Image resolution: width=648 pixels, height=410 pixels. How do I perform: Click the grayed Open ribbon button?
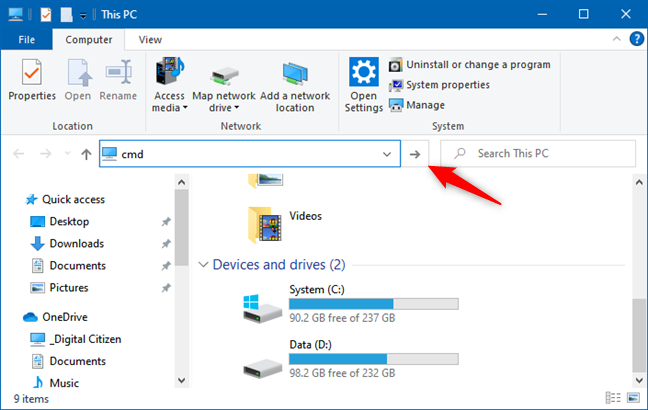click(x=78, y=80)
